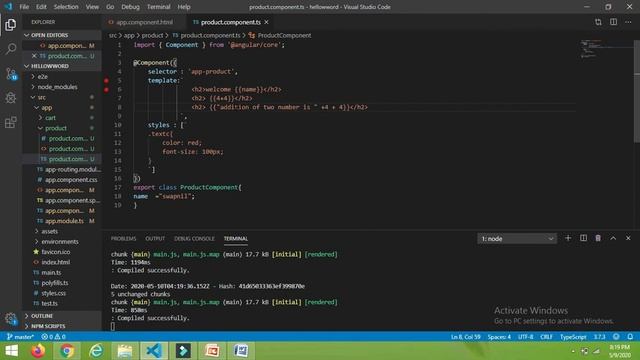Click the feedback smiley in status bar
640x360 pixels.
[616, 337]
